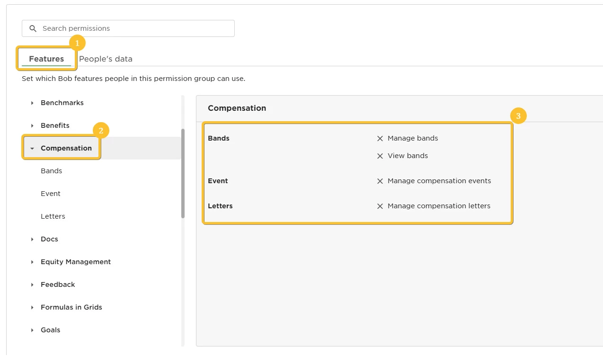Click the Event heading in Compensation panel

pos(218,181)
